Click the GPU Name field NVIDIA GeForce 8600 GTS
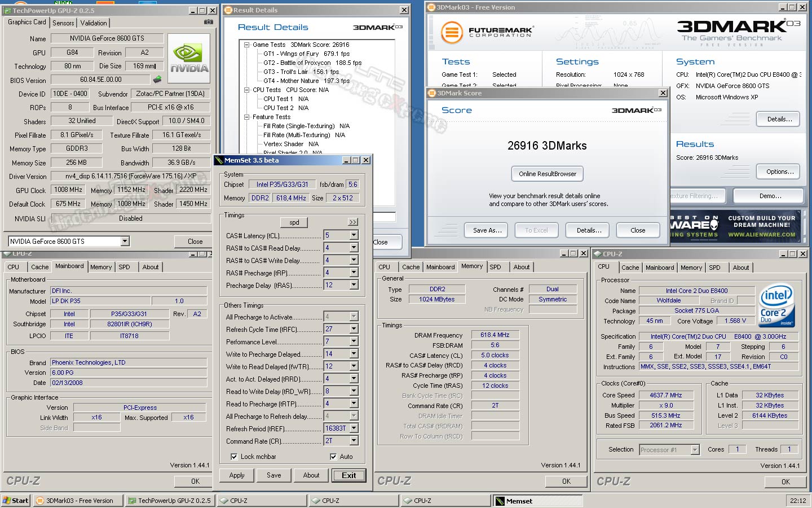Image resolution: width=812 pixels, height=508 pixels. point(107,38)
